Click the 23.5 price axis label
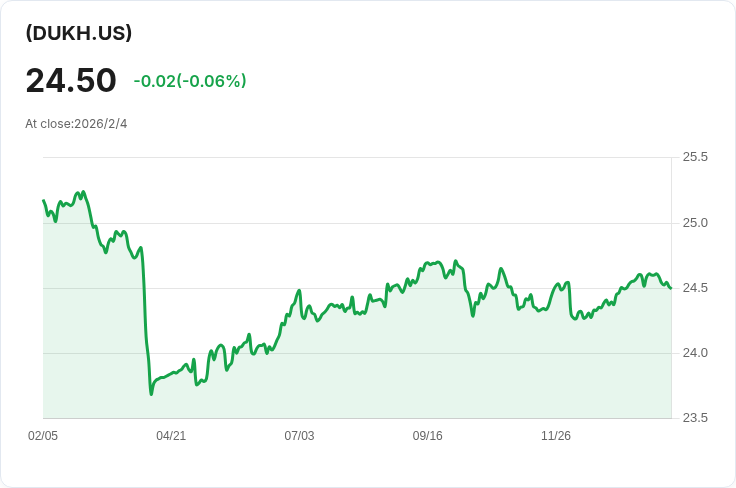 click(695, 418)
